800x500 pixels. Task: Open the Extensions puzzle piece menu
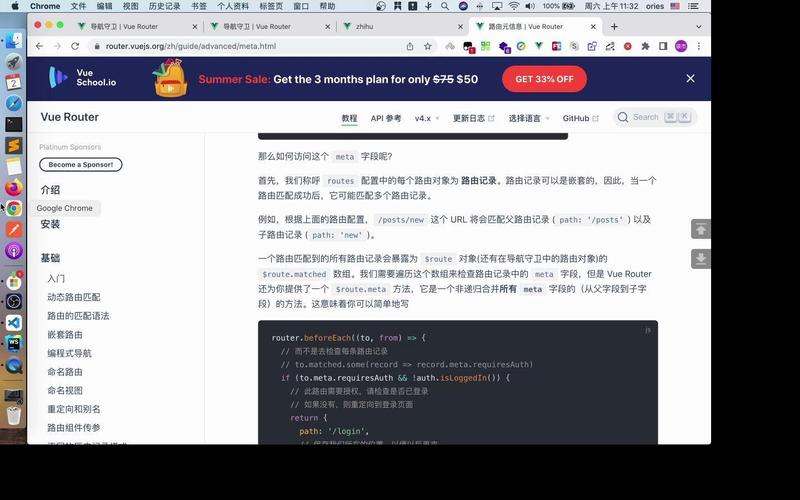point(645,46)
